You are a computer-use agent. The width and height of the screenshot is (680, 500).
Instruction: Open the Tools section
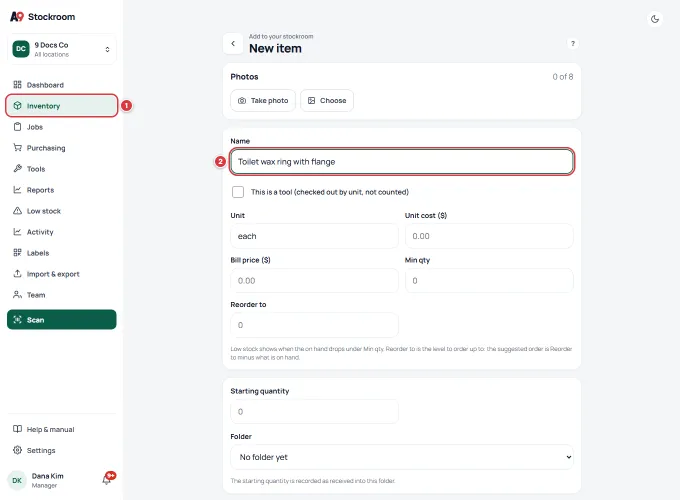(62, 169)
